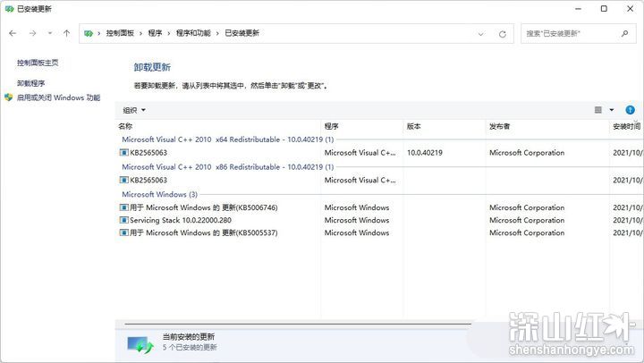The height and width of the screenshot is (363, 644).
Task: Go up one folder level
Action: pos(66,33)
